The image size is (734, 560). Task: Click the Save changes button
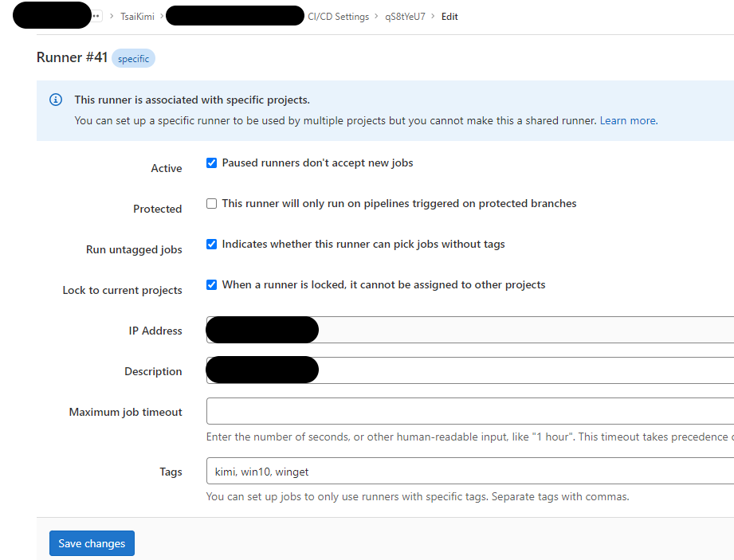point(92,542)
